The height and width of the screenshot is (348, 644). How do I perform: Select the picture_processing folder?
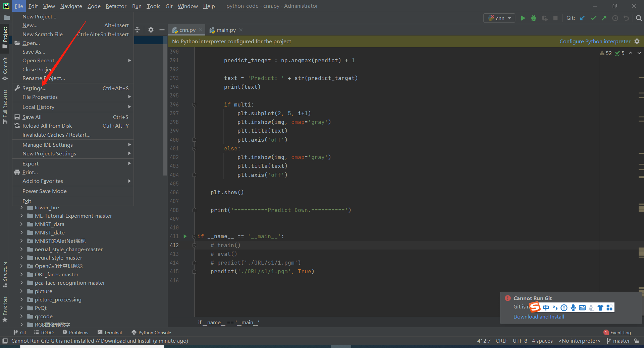pyautogui.click(x=58, y=300)
